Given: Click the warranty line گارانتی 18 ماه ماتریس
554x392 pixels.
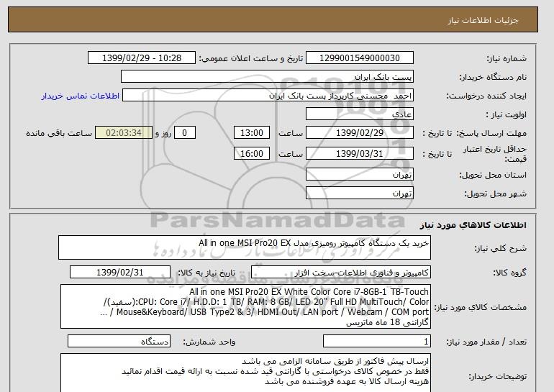Looking at the screenshot, I should [x=387, y=323].
